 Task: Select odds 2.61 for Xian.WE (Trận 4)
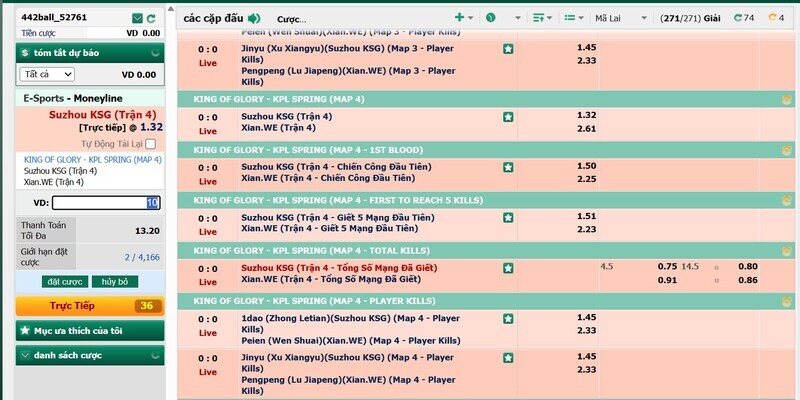tap(586, 129)
